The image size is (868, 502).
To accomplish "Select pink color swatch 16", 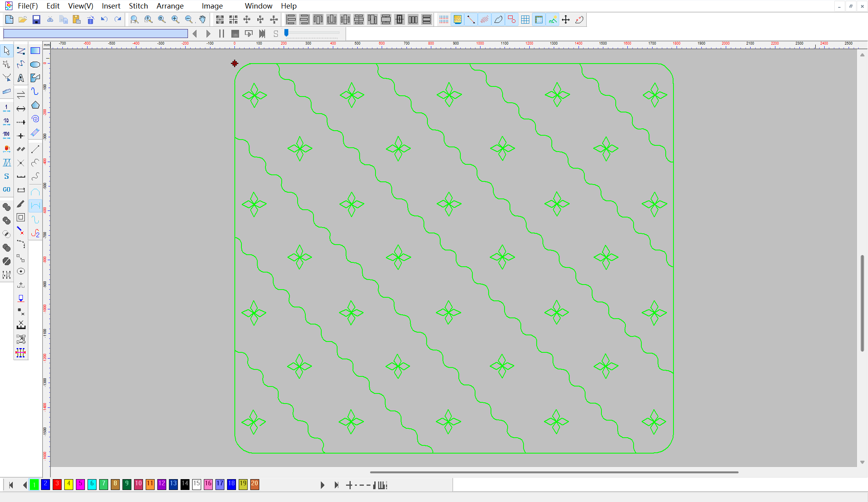I will pos(208,484).
